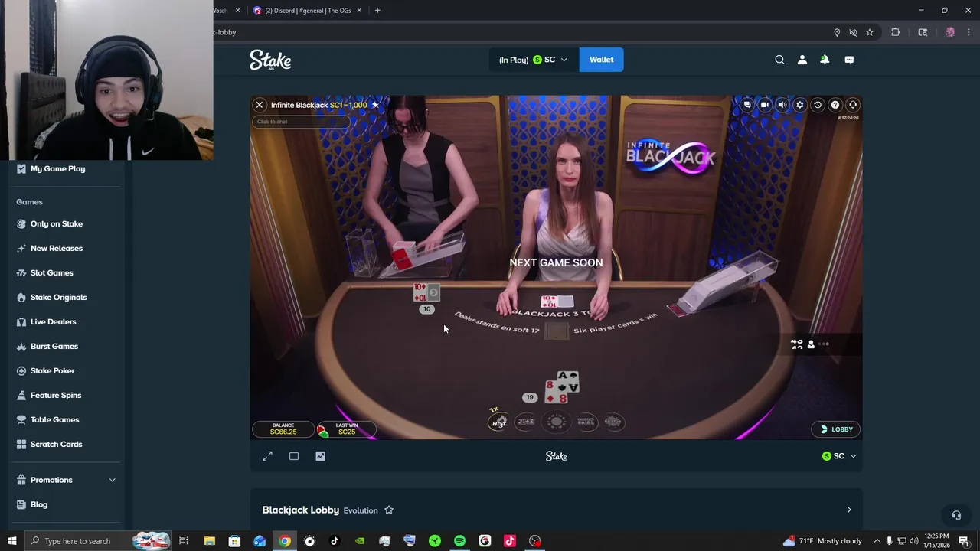Open the (In Play) SC balance dropdown
The width and height of the screenshot is (980, 551).
point(533,60)
